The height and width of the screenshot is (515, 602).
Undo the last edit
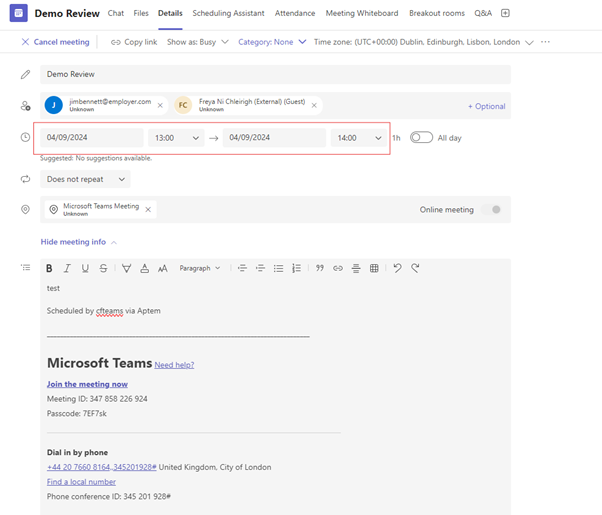pyautogui.click(x=397, y=268)
